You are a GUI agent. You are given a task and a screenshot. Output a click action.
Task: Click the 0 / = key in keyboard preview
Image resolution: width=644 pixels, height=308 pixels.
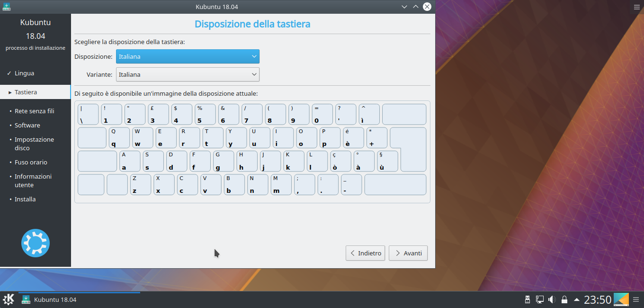[322, 114]
